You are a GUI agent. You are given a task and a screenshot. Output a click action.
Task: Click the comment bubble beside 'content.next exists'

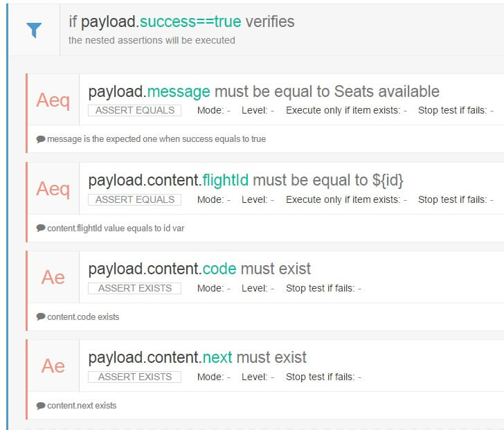point(41,405)
